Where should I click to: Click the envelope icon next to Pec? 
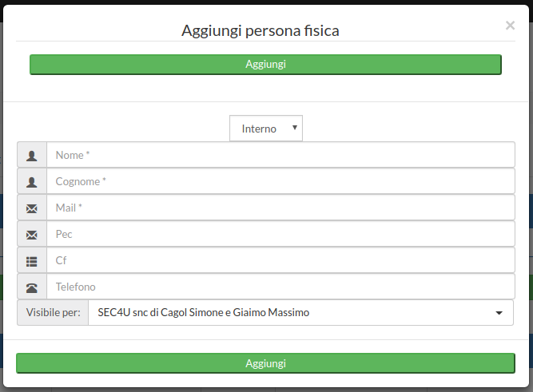tap(32, 235)
